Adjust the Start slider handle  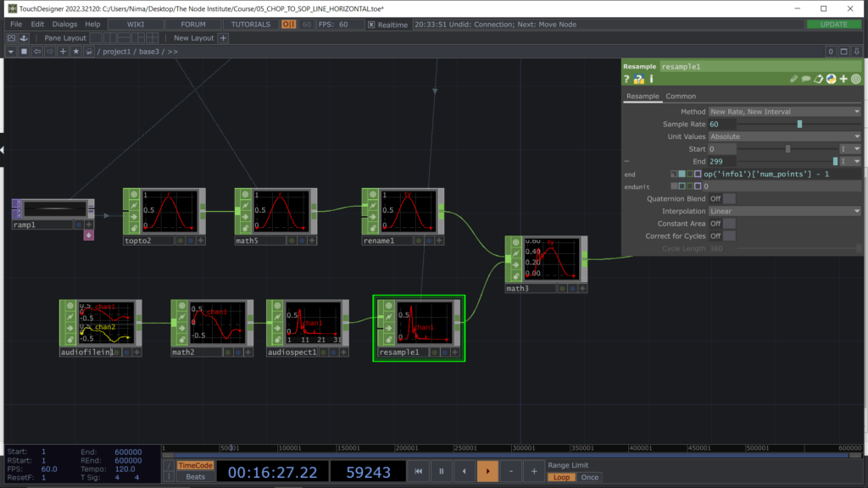787,149
